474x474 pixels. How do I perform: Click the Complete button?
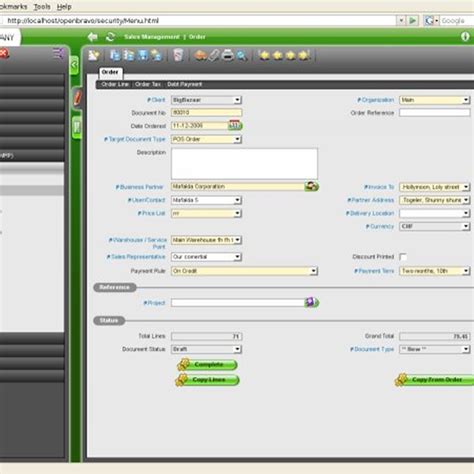pos(207,364)
